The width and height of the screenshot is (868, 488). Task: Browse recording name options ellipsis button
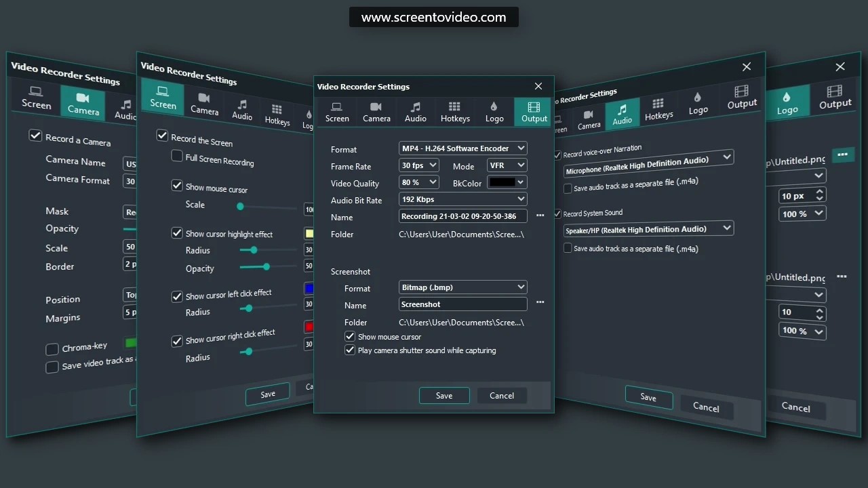click(540, 216)
